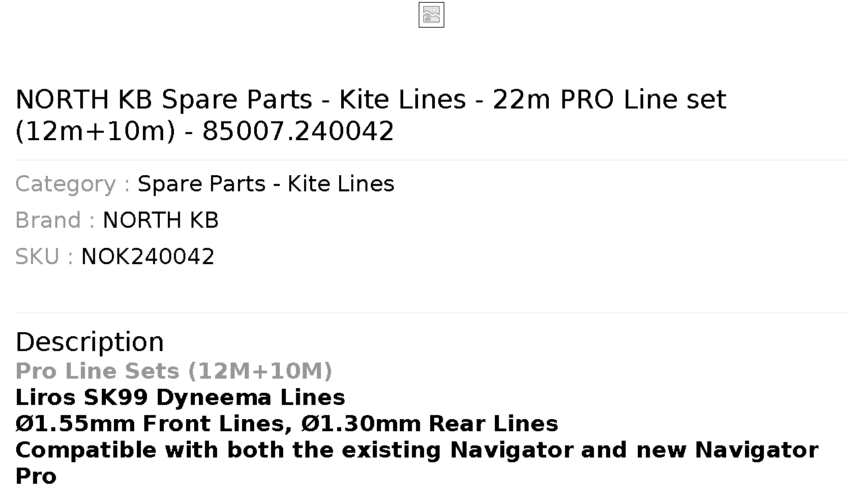
Task: Open the Spare Parts - Kite Lines category link
Action: (266, 184)
